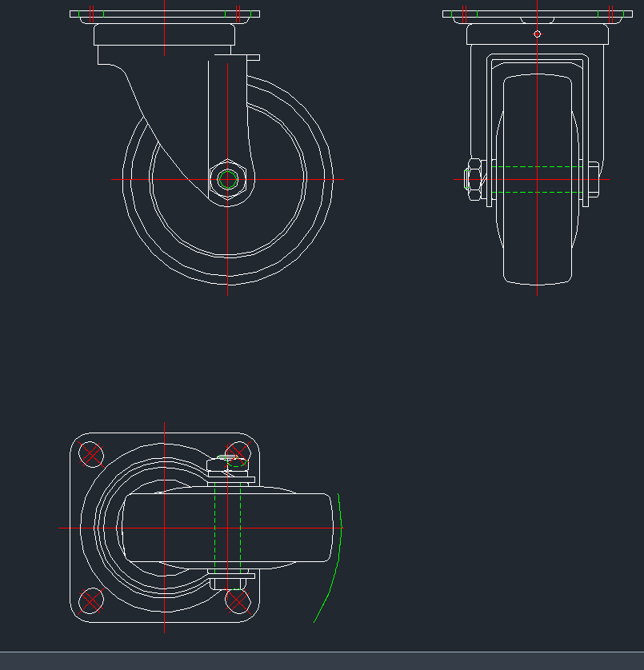Click the mounting plate in the front view
This screenshot has width=644, height=670.
pos(537,14)
